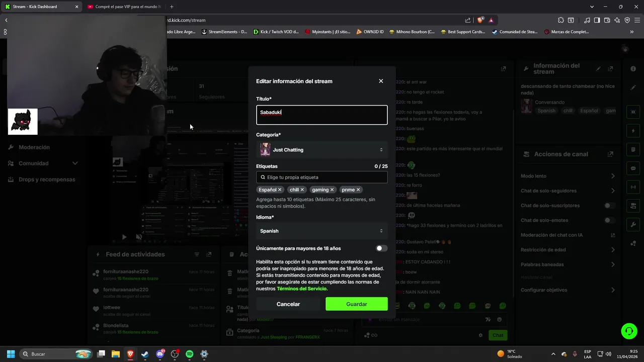Remove the Español tag
Viewport: 644px width, 362px height.
pyautogui.click(x=280, y=190)
